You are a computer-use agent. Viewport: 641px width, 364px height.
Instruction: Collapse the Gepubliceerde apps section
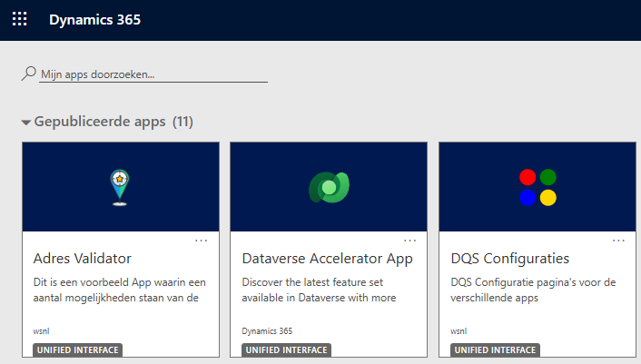pos(26,123)
